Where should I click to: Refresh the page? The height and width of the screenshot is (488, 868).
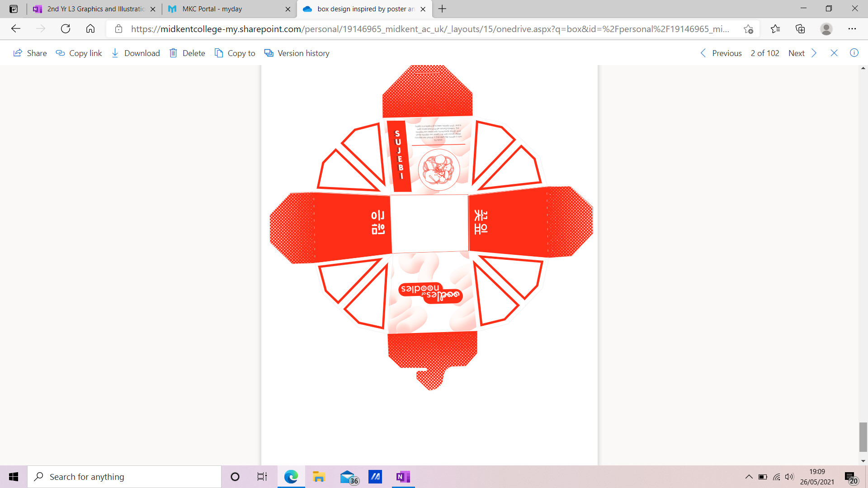(66, 29)
